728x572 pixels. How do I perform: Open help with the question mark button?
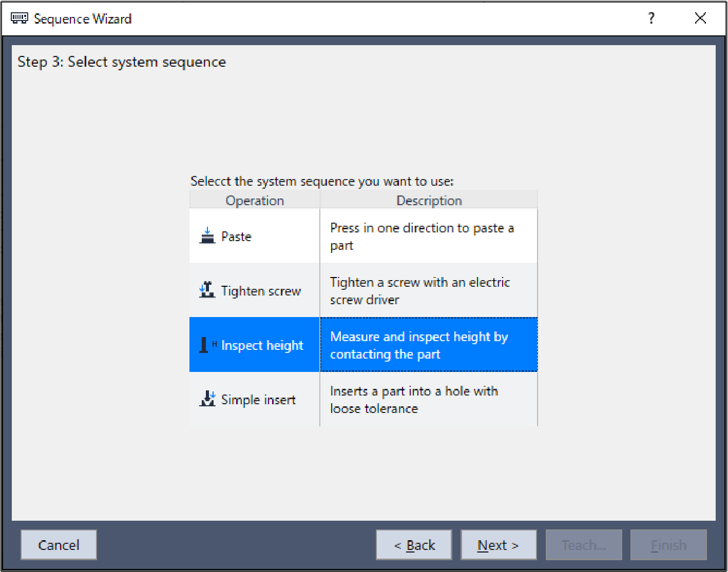pyautogui.click(x=651, y=18)
